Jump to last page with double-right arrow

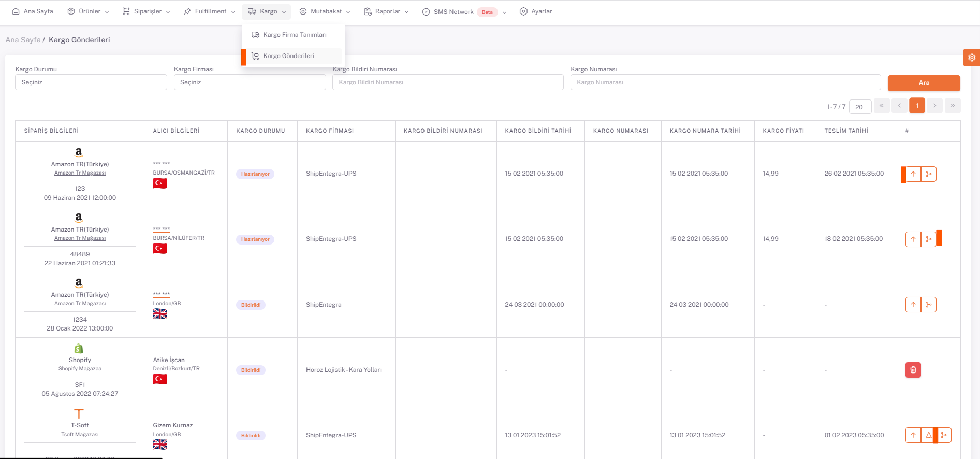tap(953, 106)
